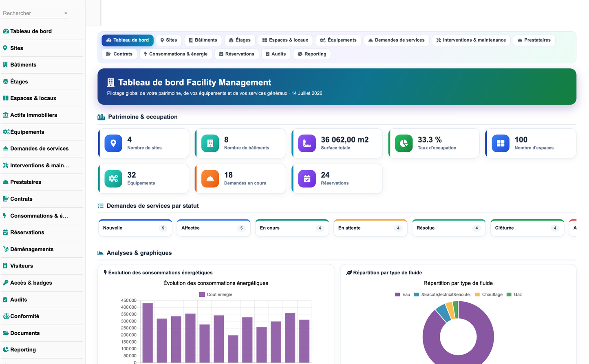
Task: Open the Nouvelle status card
Action: [x=135, y=228]
